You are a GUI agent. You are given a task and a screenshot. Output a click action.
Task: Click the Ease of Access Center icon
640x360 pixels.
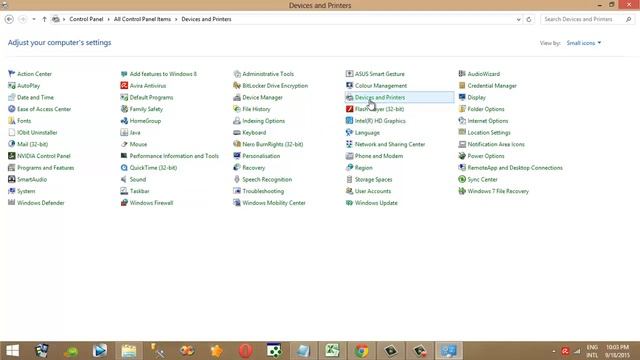[x=11, y=109]
